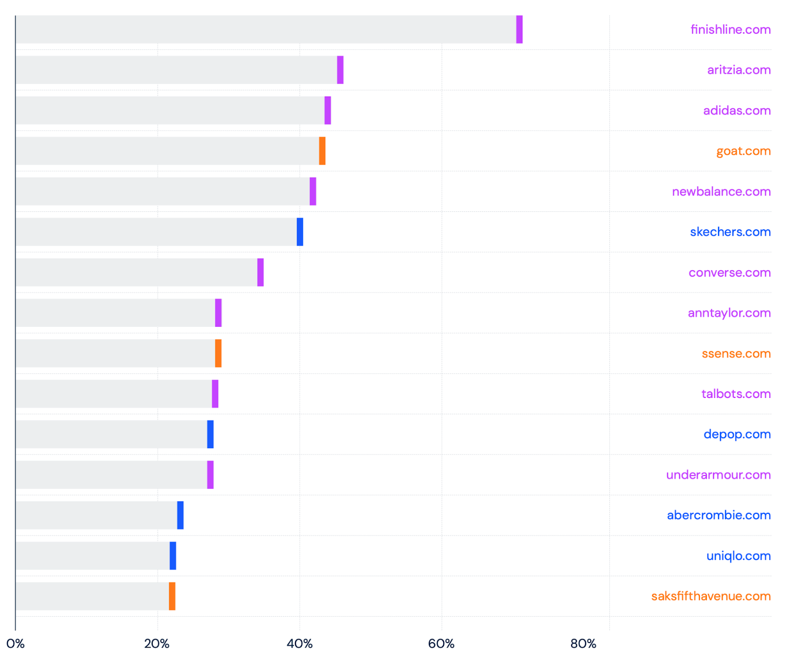Click the anntaylor.com label
Image resolution: width=796 pixels, height=672 pixels.
(x=729, y=313)
